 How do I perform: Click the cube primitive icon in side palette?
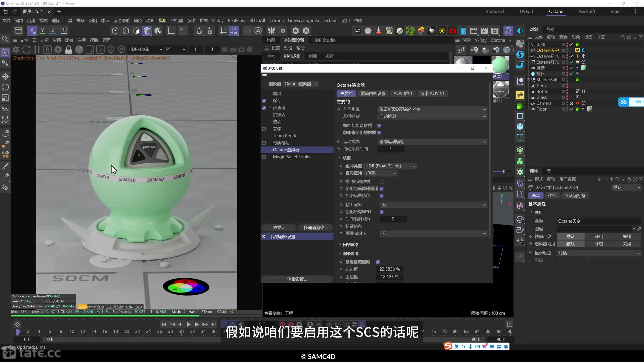(x=520, y=126)
